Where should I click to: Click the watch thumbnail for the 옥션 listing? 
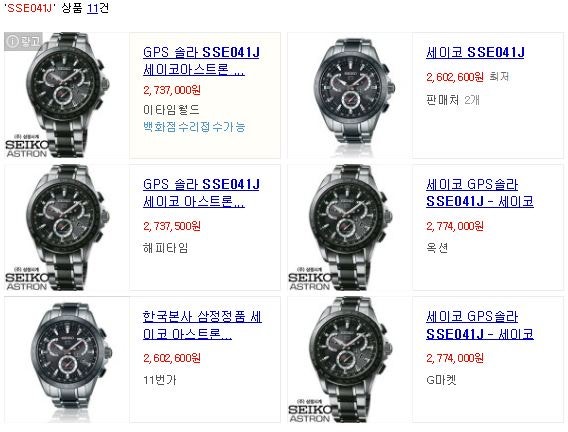tap(350, 228)
